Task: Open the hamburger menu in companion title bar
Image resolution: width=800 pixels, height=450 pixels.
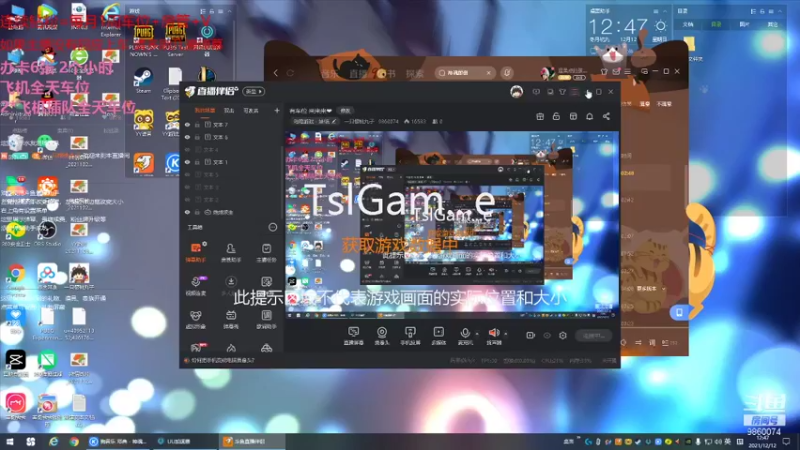Action: pyautogui.click(x=575, y=92)
